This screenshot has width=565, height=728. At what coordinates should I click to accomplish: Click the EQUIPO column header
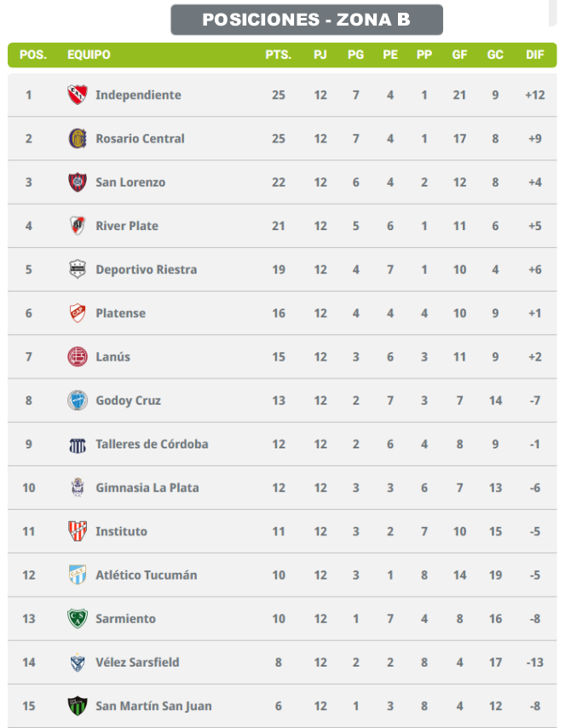pyautogui.click(x=89, y=55)
